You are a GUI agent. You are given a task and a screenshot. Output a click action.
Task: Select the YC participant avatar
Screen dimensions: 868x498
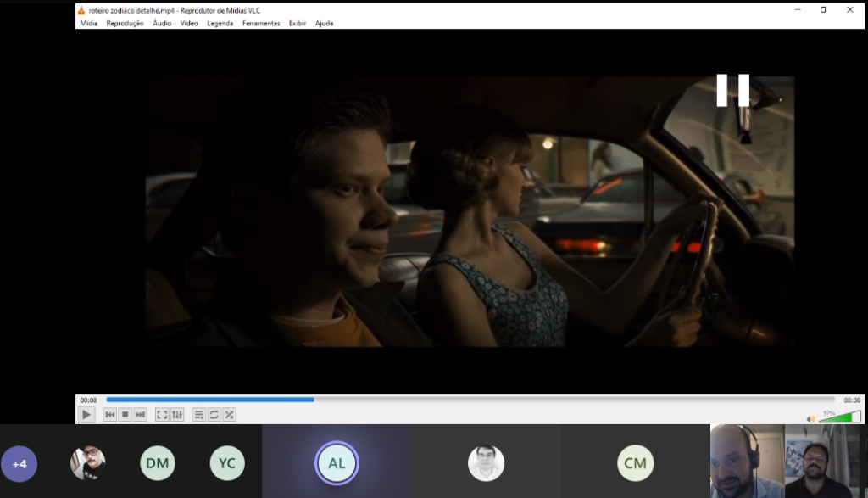[x=227, y=463]
